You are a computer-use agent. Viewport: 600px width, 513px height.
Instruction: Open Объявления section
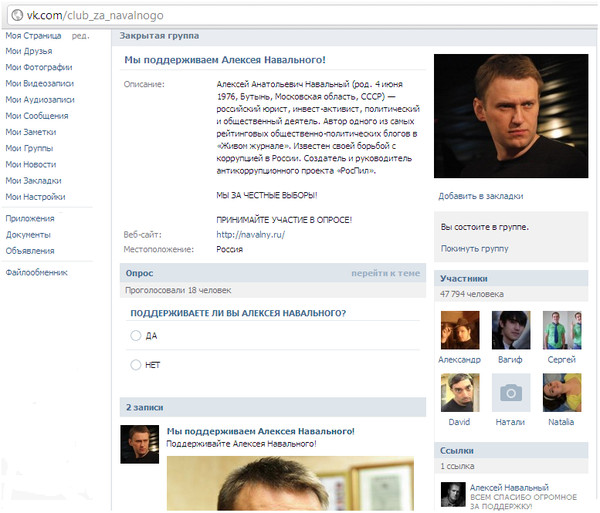coord(30,251)
